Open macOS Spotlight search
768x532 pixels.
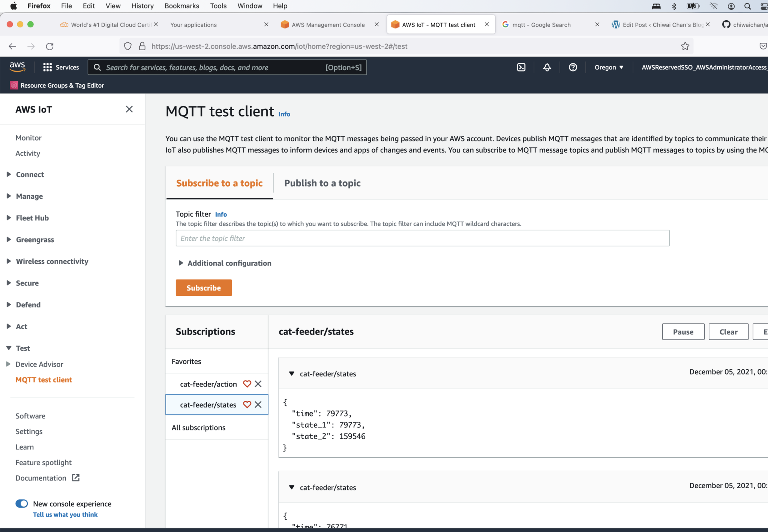coord(747,6)
